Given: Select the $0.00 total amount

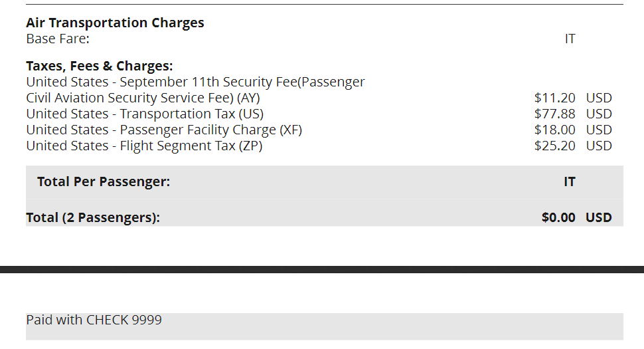Looking at the screenshot, I should (x=558, y=217).
